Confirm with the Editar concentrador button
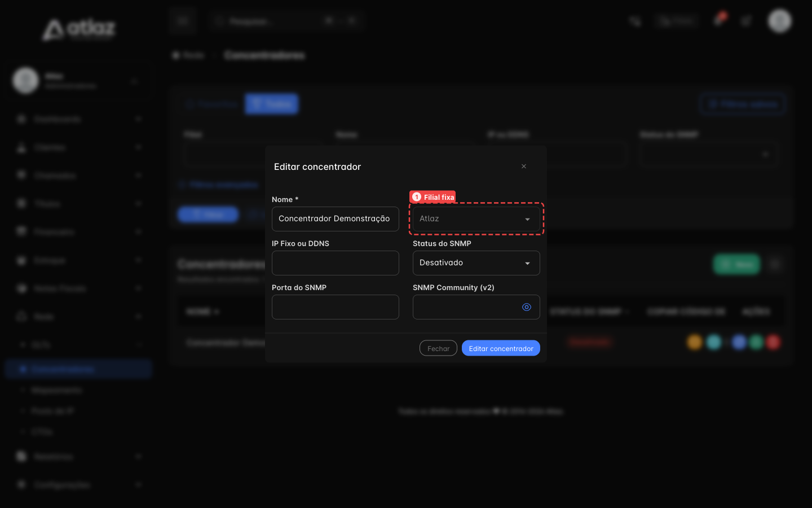 coord(501,348)
